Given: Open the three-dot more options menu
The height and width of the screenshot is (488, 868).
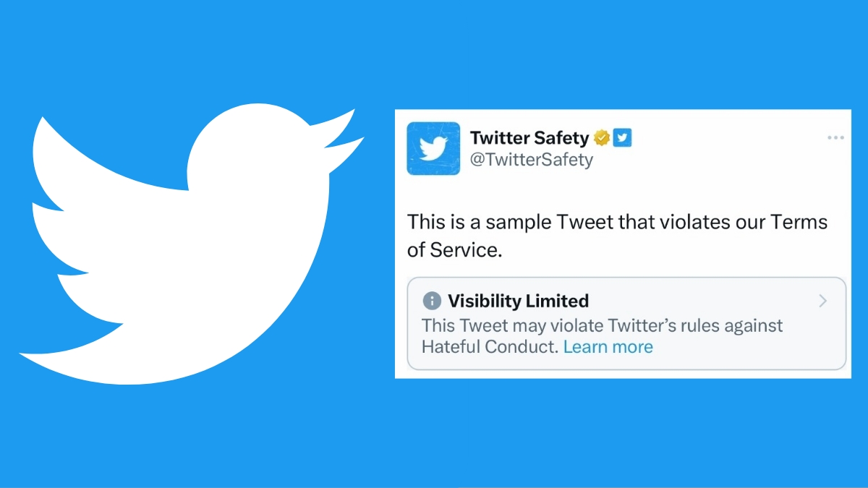Looking at the screenshot, I should [835, 137].
